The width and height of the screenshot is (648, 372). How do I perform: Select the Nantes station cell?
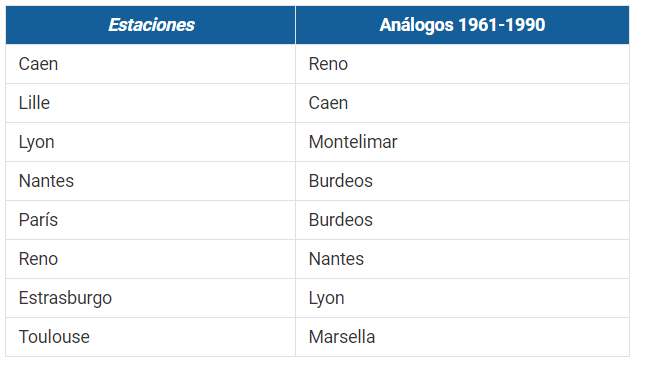[150, 181]
